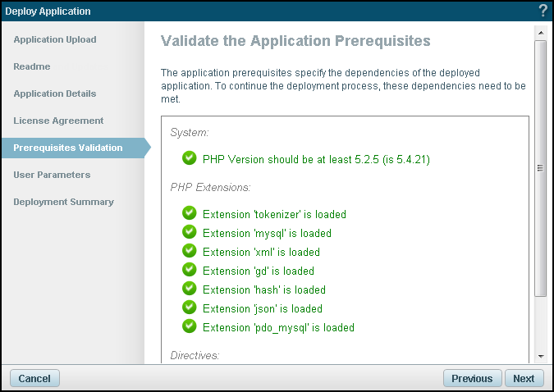Open the Deployment Summary step
Image resolution: width=554 pixels, height=392 pixels.
[x=63, y=202]
